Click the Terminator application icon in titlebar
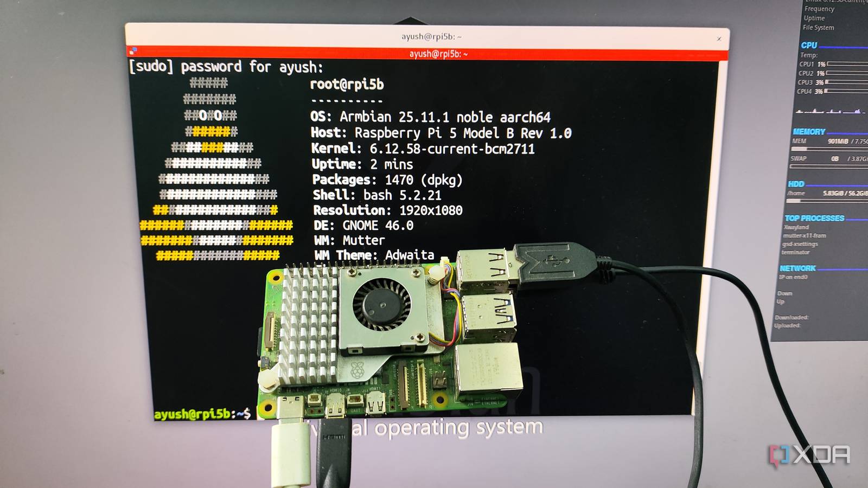 (132, 50)
